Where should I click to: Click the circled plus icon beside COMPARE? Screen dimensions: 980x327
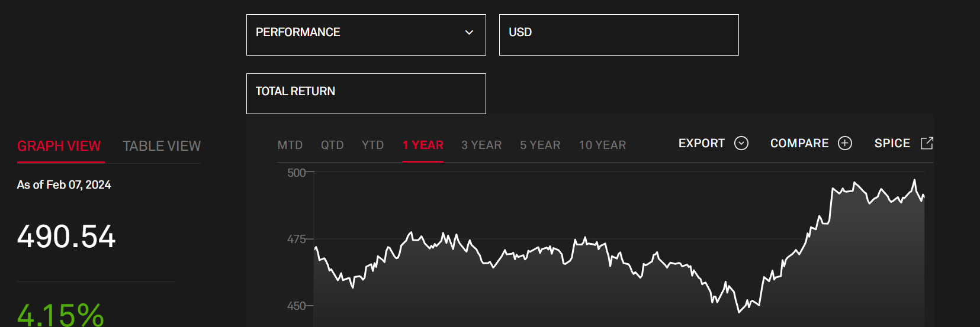(844, 144)
